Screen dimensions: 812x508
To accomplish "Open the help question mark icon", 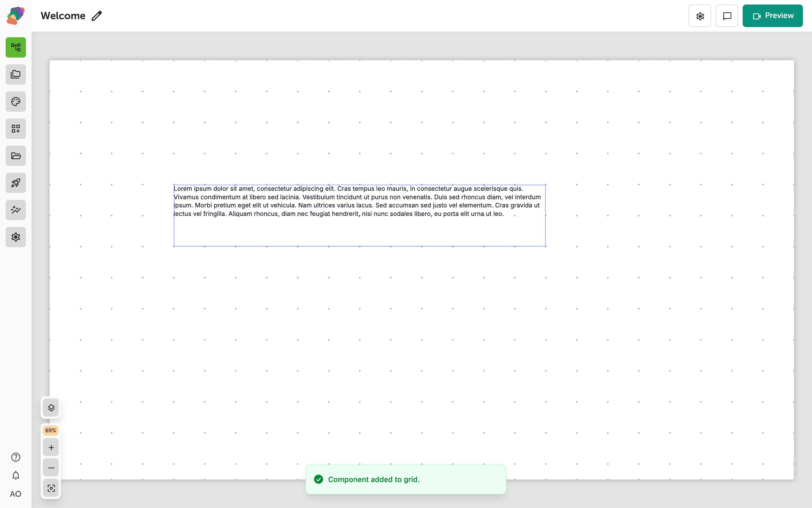I will click(x=16, y=457).
